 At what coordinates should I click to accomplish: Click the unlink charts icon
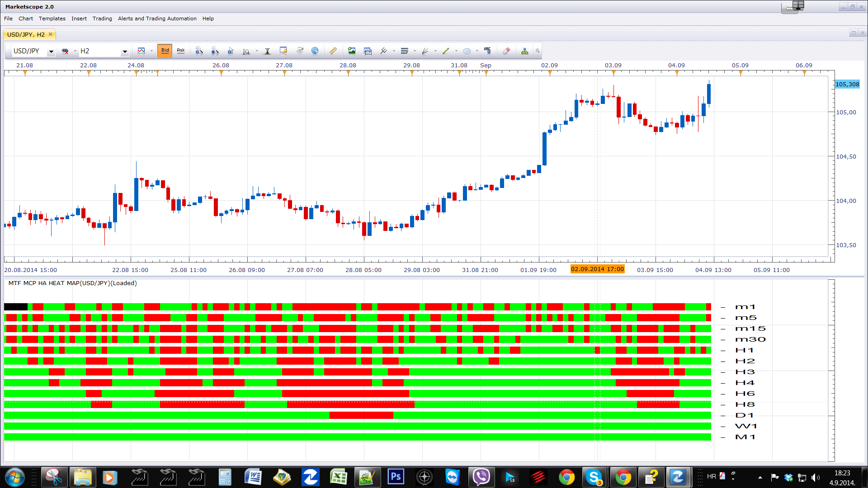[65, 51]
